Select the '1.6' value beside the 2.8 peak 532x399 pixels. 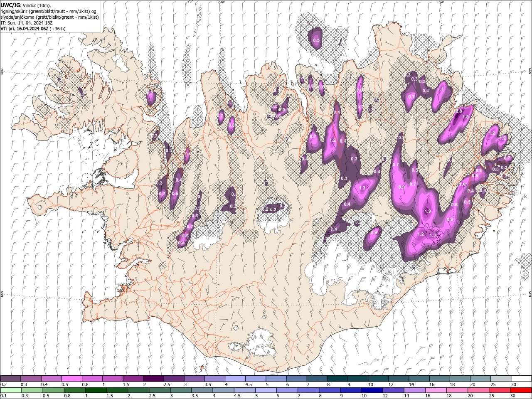465,117
